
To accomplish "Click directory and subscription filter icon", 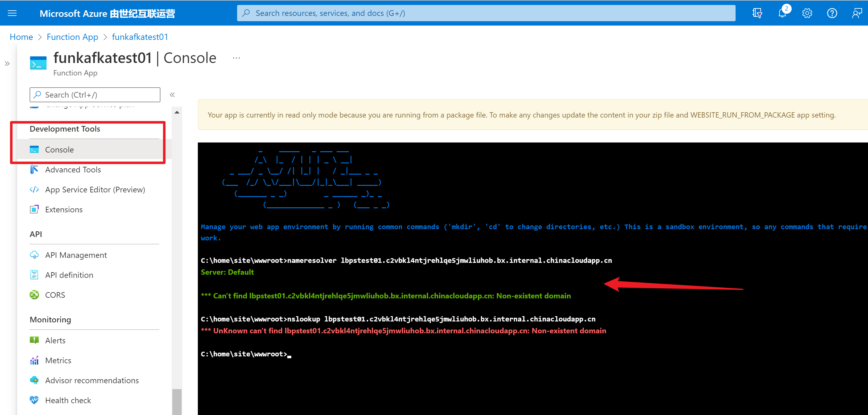I will coord(757,13).
